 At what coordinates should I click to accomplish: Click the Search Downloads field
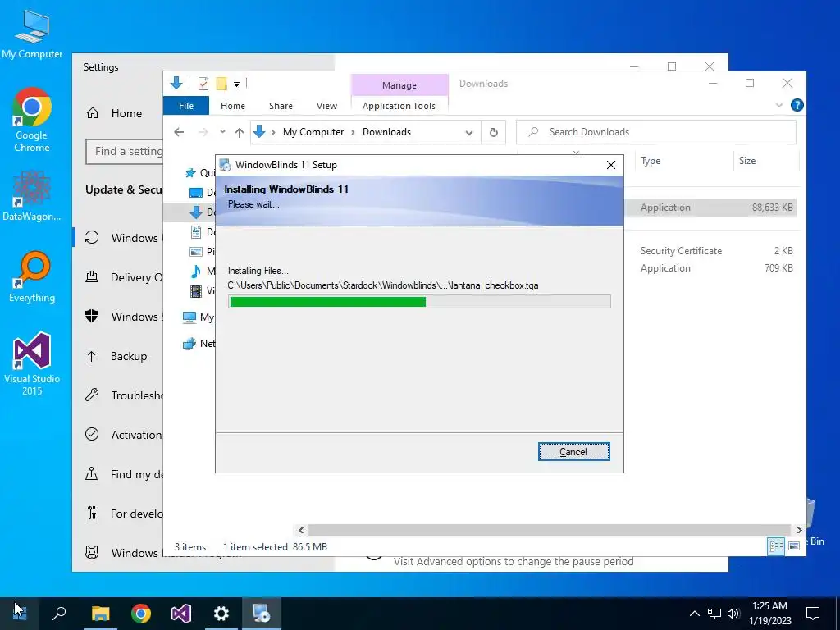(x=655, y=132)
